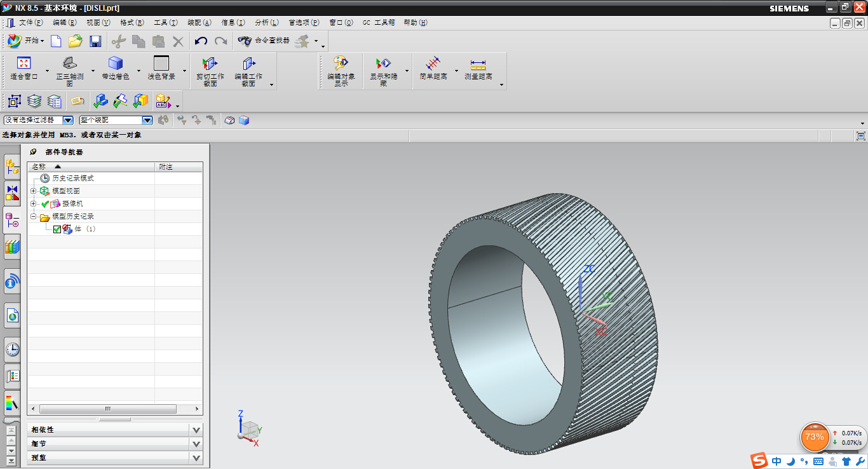The image size is (868, 469).
Task: Sort by the 名称 column header
Action: pos(91,167)
